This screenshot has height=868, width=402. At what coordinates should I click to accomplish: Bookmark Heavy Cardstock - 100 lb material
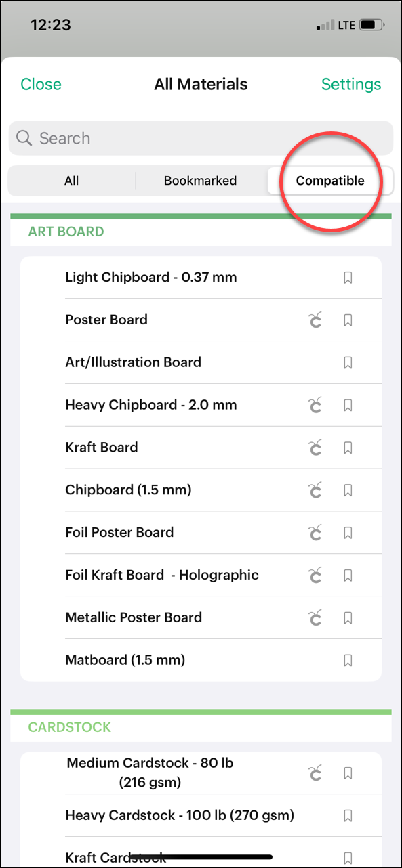(348, 815)
